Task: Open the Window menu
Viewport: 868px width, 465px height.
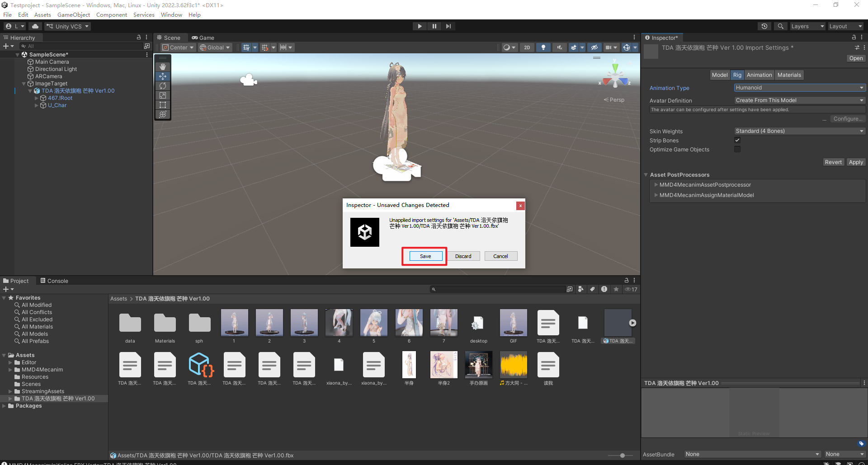Action: coord(171,14)
